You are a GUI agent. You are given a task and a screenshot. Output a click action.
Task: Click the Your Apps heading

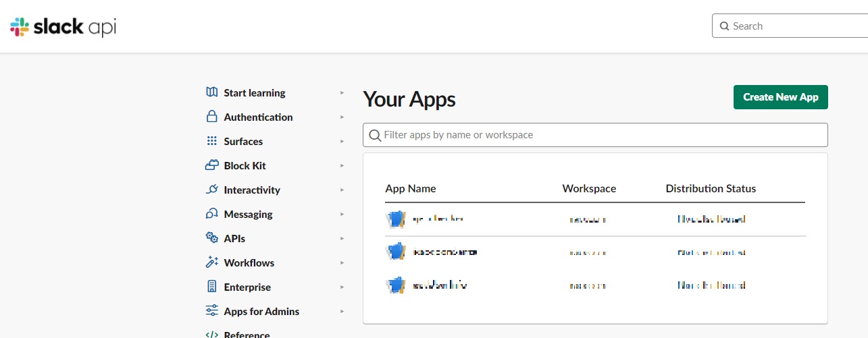pos(409,99)
